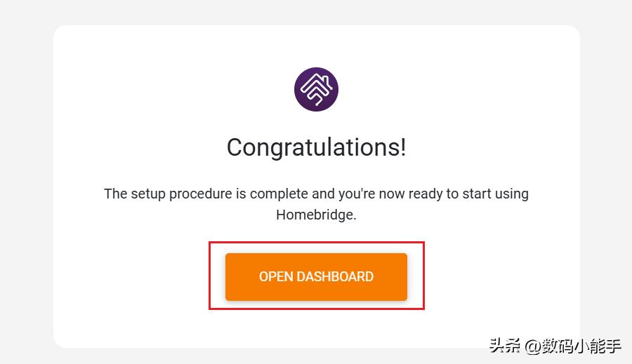Viewport: 632px width, 364px height.
Task: Click the word Homebridge in the message
Action: pyautogui.click(x=315, y=215)
